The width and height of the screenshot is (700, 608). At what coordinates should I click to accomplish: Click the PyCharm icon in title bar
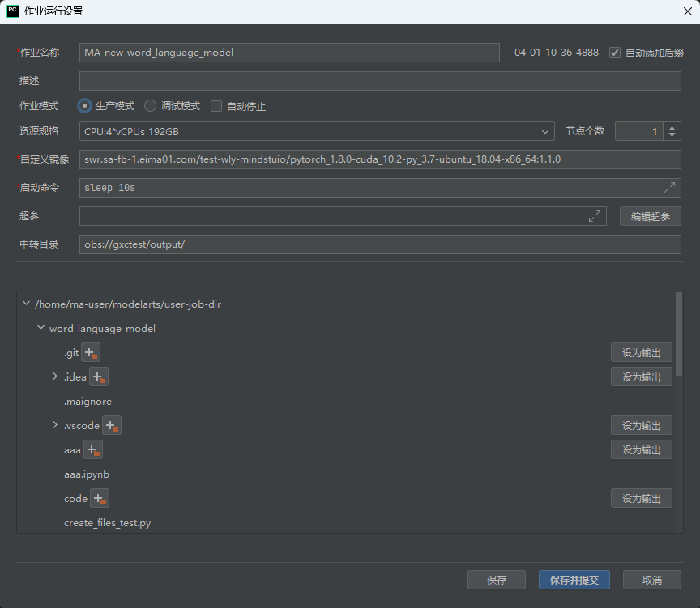[x=13, y=11]
